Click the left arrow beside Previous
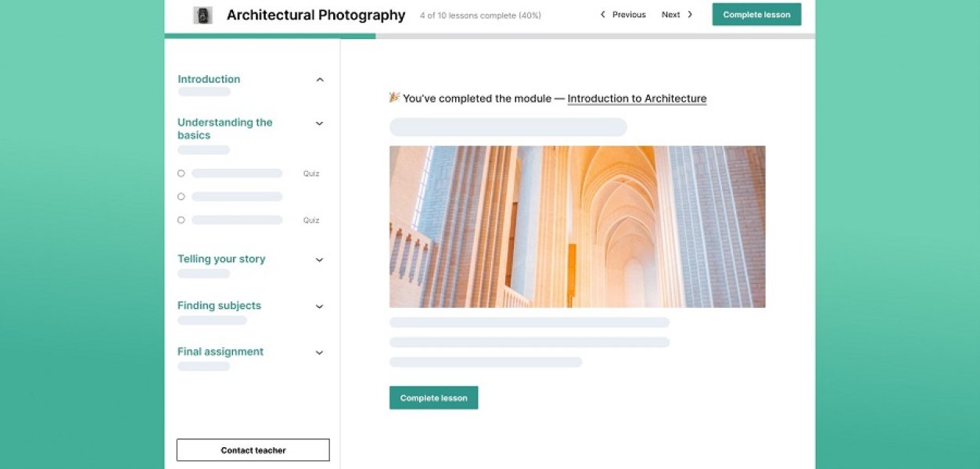980x469 pixels. [x=603, y=15]
